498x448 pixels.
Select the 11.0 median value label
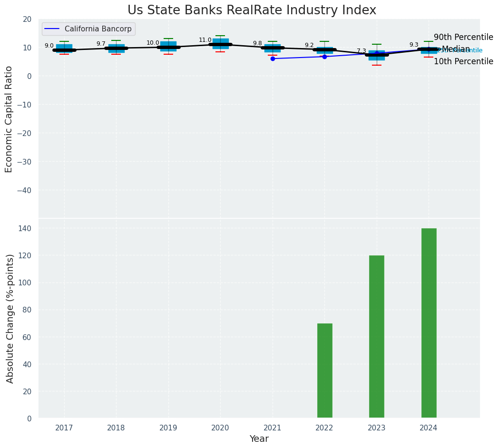tap(205, 40)
